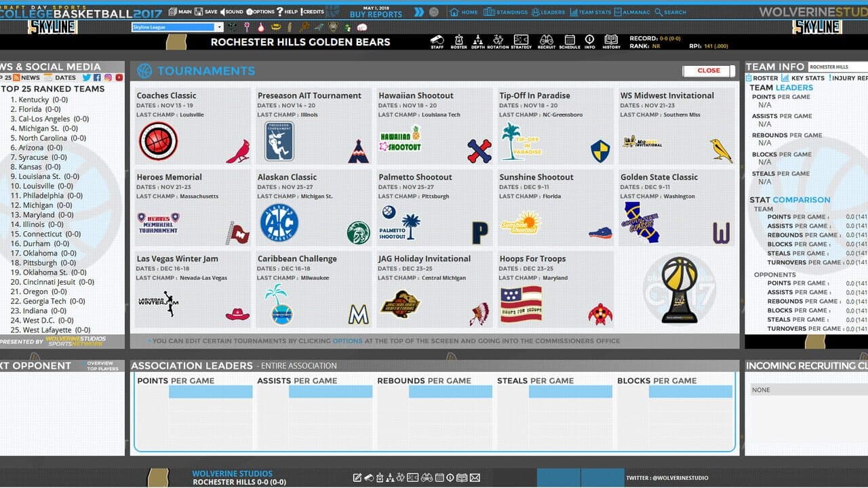This screenshot has height=488, width=868.
Task: Click the YouTube icon in News panel
Action: click(119, 78)
